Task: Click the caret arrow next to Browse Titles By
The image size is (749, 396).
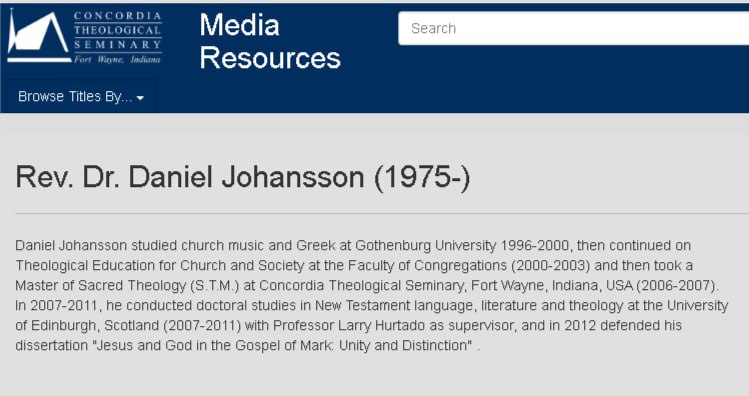Action: click(x=140, y=98)
